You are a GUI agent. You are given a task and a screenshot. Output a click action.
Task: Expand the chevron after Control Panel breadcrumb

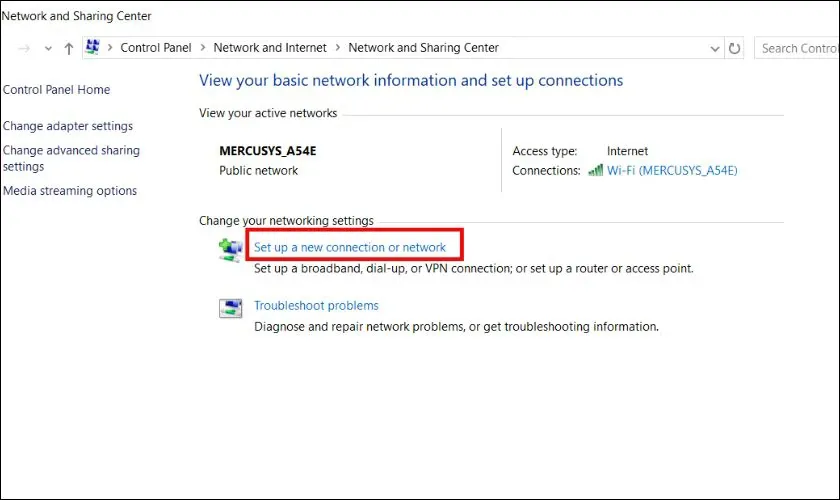[x=201, y=48]
